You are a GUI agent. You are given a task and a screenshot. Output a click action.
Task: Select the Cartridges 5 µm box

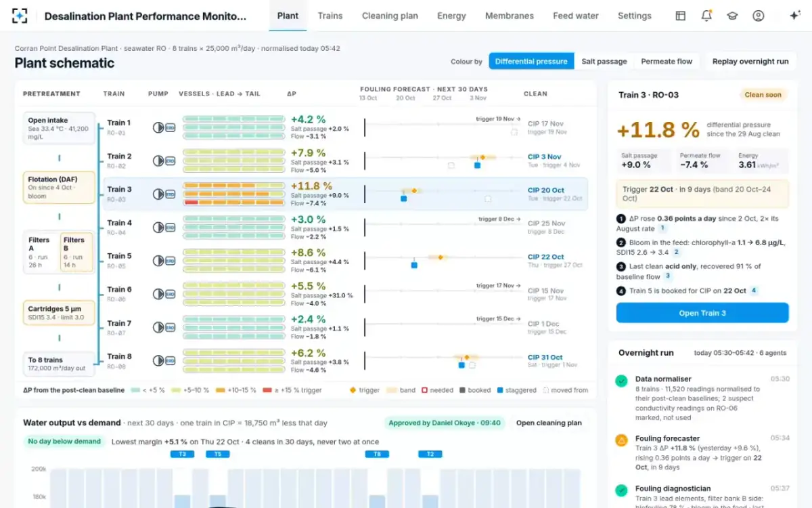click(59, 313)
